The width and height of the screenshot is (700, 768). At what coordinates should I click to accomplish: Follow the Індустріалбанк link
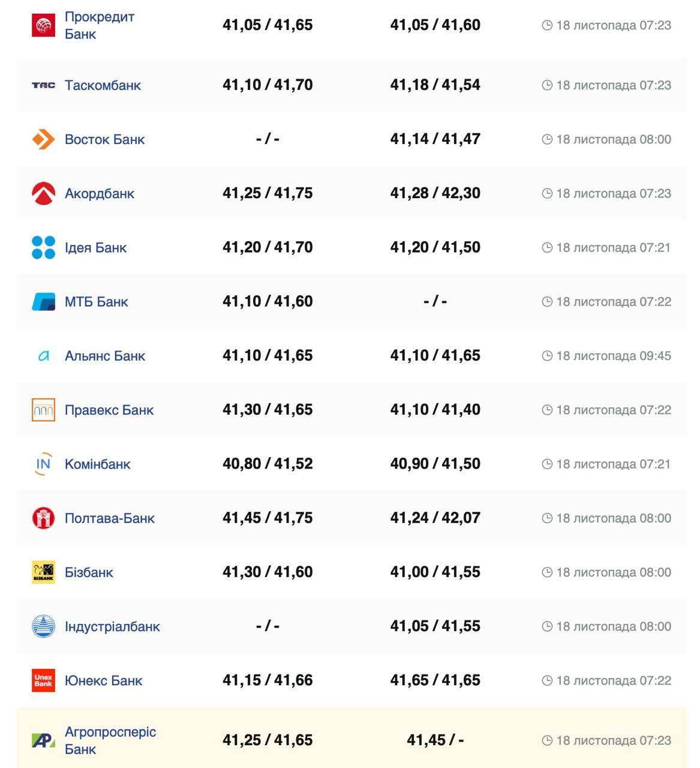(x=112, y=626)
